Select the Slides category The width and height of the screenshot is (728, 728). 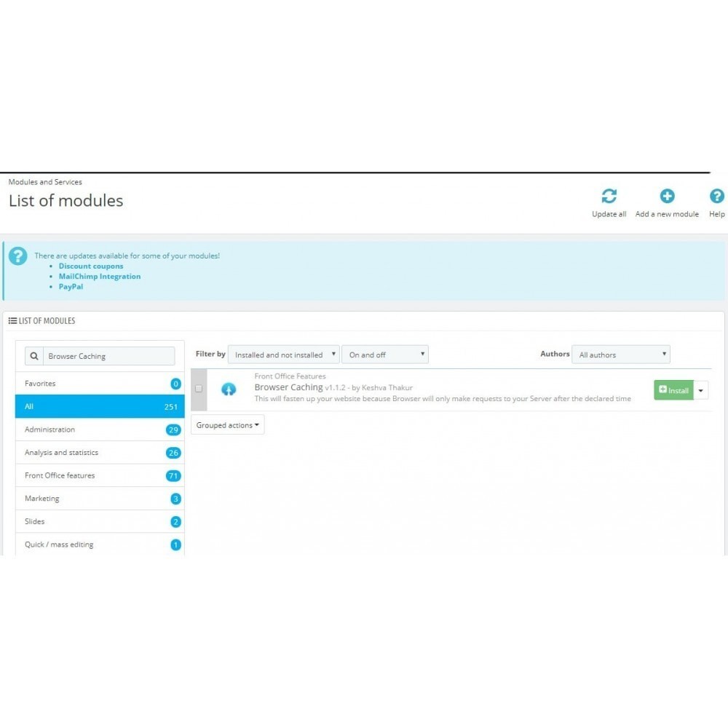coord(100,521)
